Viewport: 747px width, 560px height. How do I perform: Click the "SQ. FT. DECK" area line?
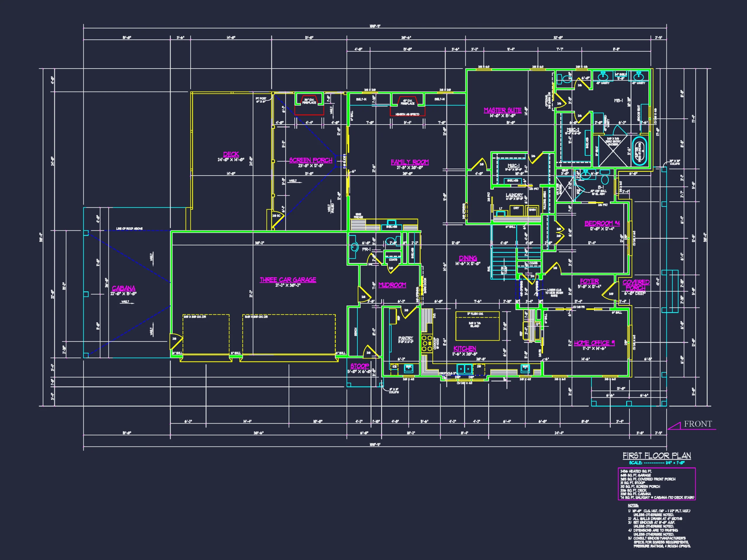tap(633, 490)
